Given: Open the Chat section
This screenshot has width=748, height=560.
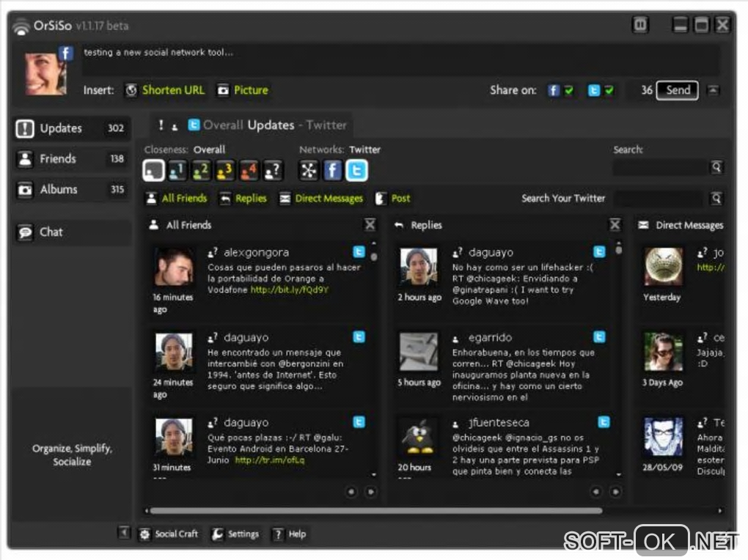Looking at the screenshot, I should [x=72, y=232].
